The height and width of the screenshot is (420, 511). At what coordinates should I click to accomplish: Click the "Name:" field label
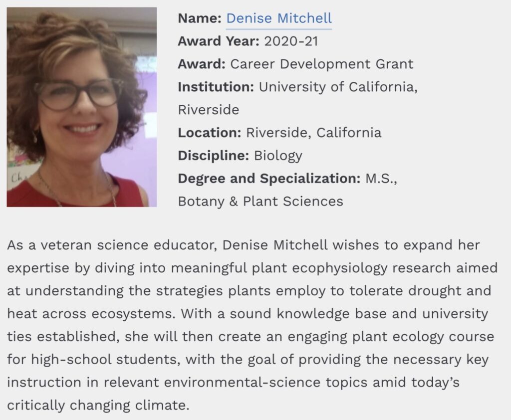200,18
